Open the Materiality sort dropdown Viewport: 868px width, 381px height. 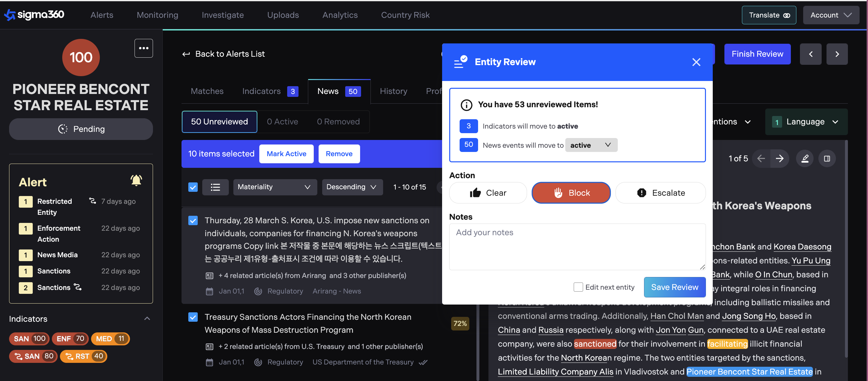click(x=275, y=187)
